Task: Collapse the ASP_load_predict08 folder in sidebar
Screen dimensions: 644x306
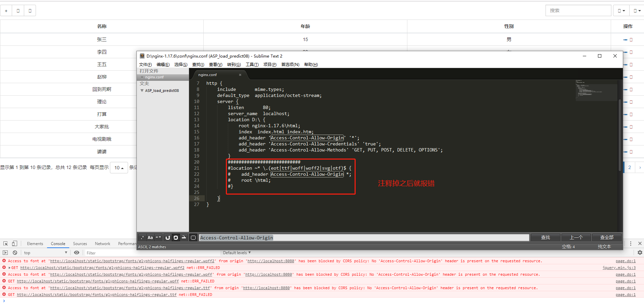Action: click(143, 90)
